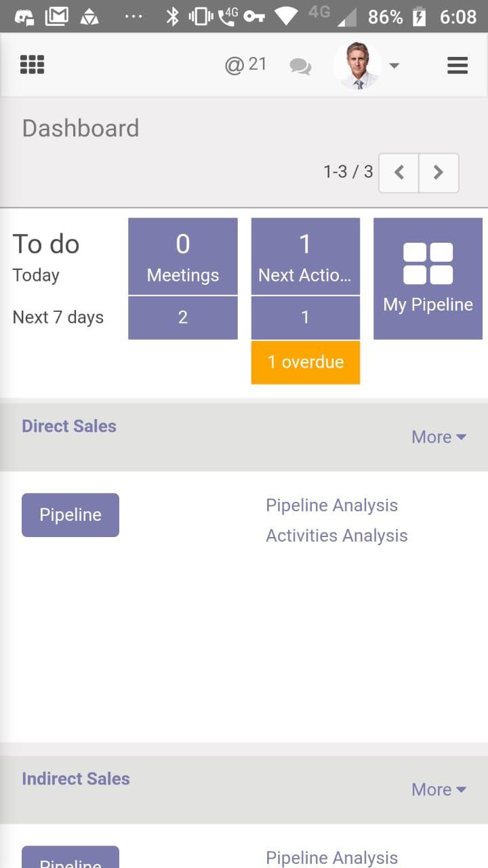Screen dimensions: 488x868
Task: Open the chat conversations icon
Action: coord(300,66)
